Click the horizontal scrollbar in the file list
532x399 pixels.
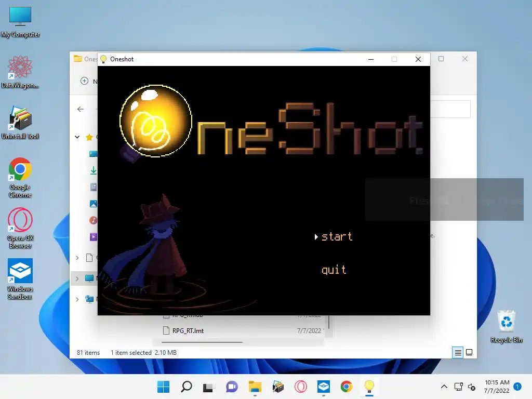coord(202,342)
